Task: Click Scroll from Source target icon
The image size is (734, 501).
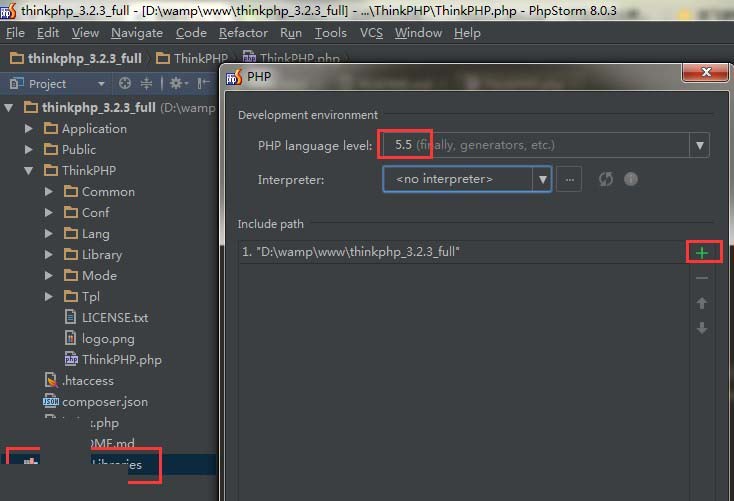Action: 125,83
